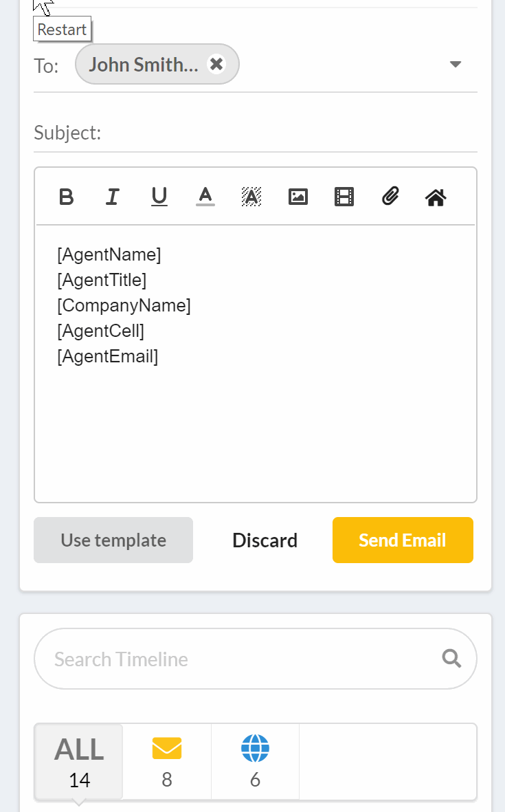Apply italic formatting to text
505x812 pixels.
pos(113,197)
